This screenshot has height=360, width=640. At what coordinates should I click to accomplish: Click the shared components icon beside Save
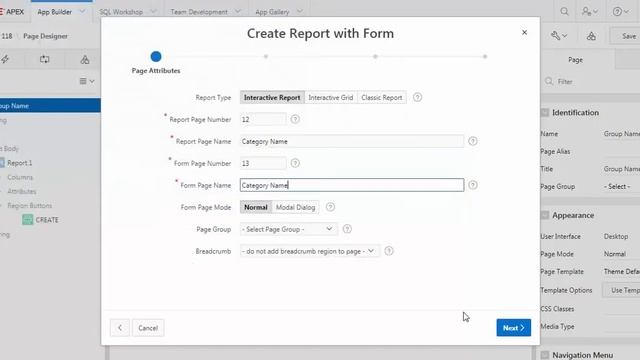click(x=591, y=36)
